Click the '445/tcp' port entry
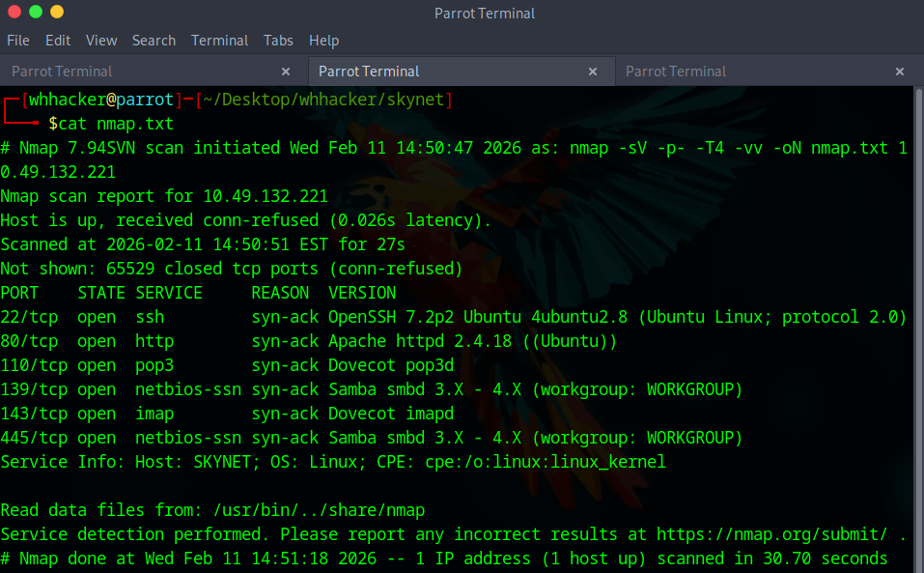This screenshot has width=924, height=573. point(34,438)
